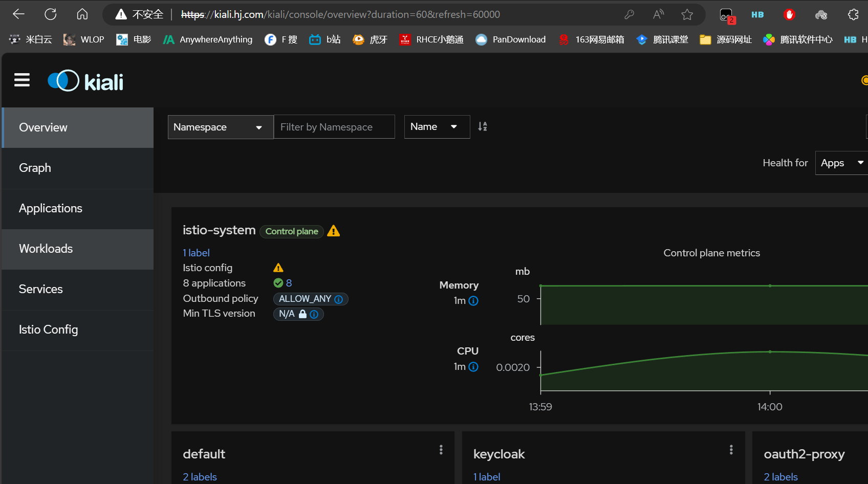Open the RHCE小鹅通 bookmark
Image resolution: width=868 pixels, height=484 pixels.
pos(431,39)
